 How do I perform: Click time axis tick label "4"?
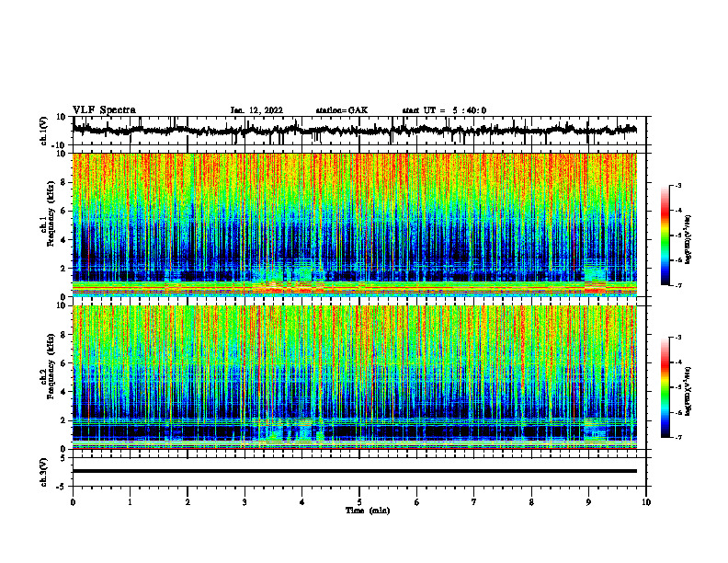click(302, 502)
